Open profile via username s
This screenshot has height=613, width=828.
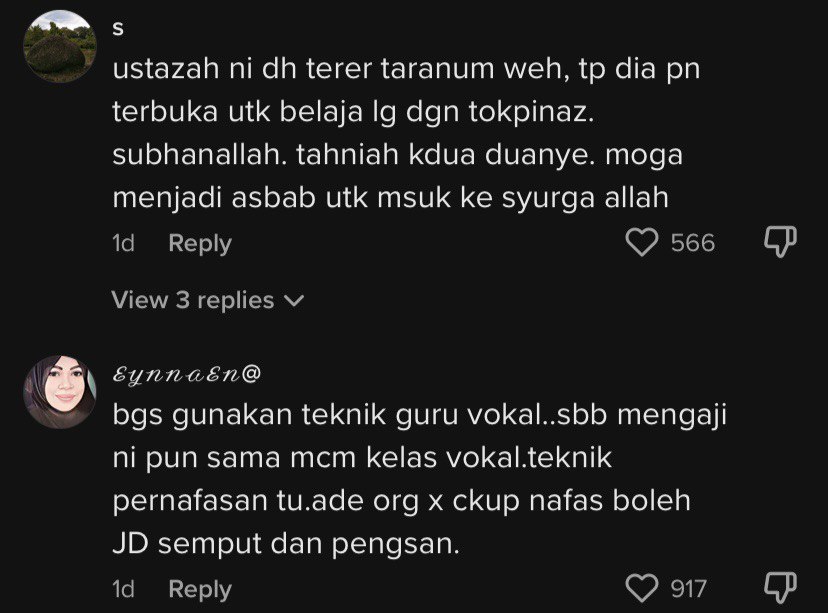click(118, 29)
